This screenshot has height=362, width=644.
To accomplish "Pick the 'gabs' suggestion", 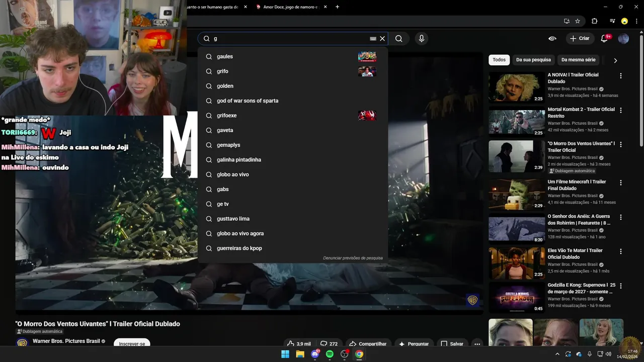I will click(x=293, y=189).
